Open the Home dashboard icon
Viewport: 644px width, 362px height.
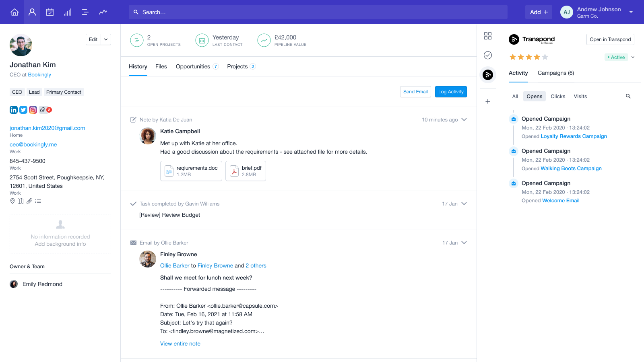(14, 12)
